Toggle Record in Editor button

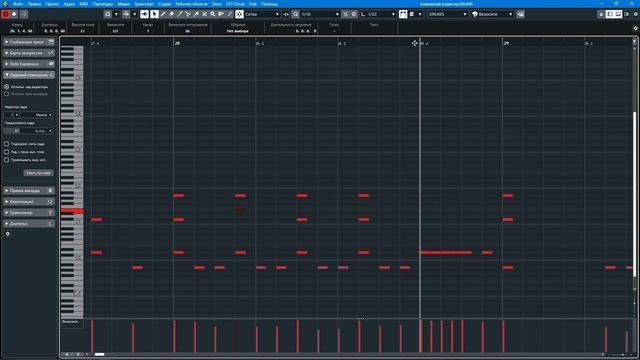click(x=14, y=14)
